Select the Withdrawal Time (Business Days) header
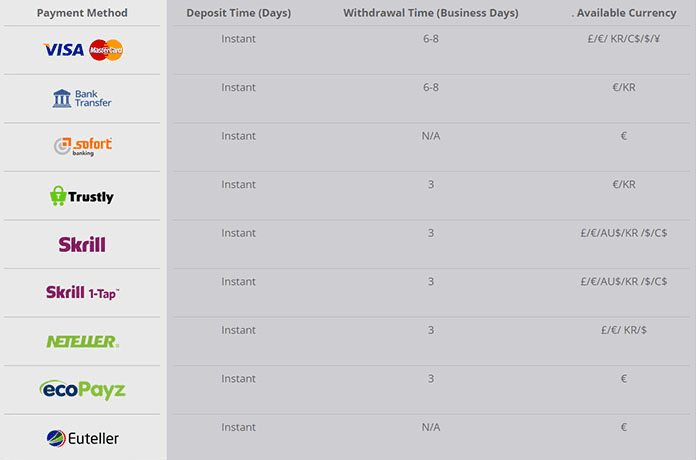The height and width of the screenshot is (460, 696). 431,13
